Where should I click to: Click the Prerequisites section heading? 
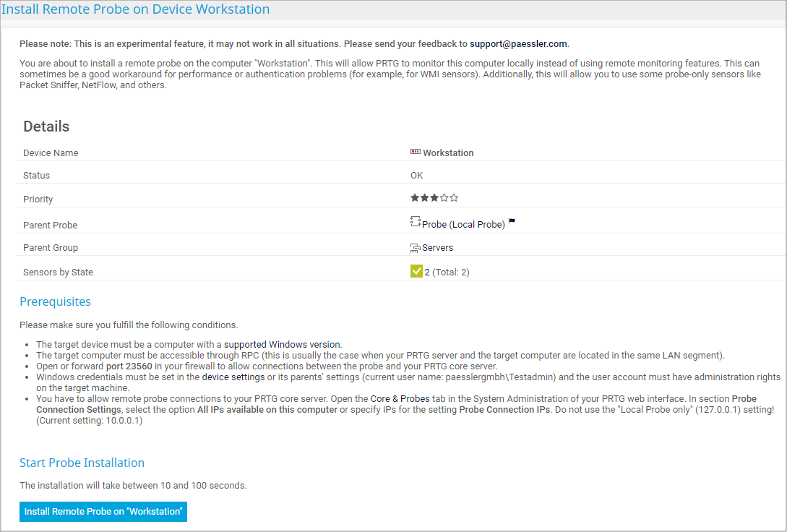55,301
